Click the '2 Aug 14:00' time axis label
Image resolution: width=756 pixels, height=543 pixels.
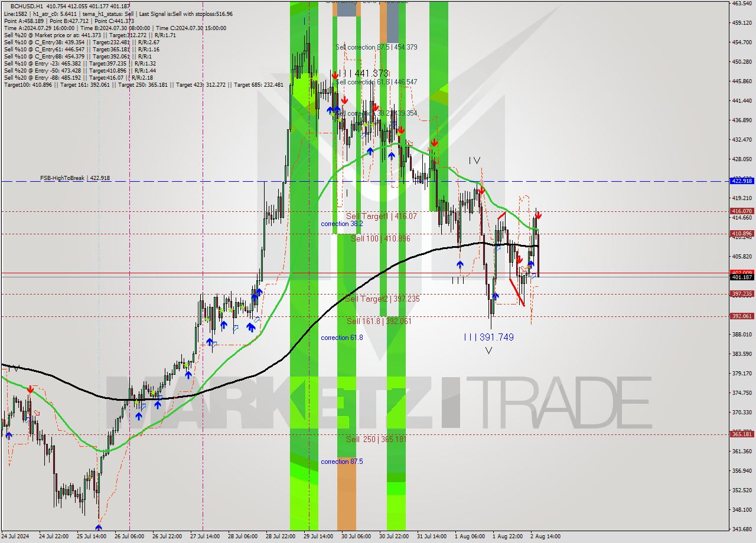click(x=545, y=537)
